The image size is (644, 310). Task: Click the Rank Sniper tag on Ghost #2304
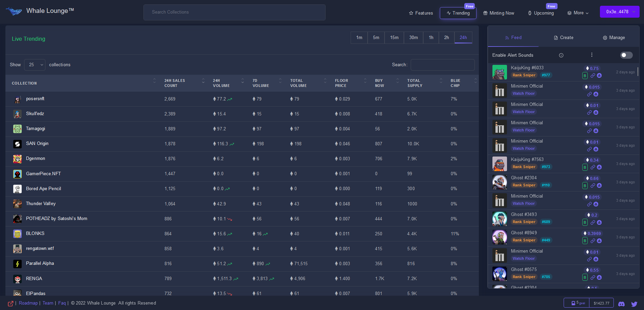point(524,185)
